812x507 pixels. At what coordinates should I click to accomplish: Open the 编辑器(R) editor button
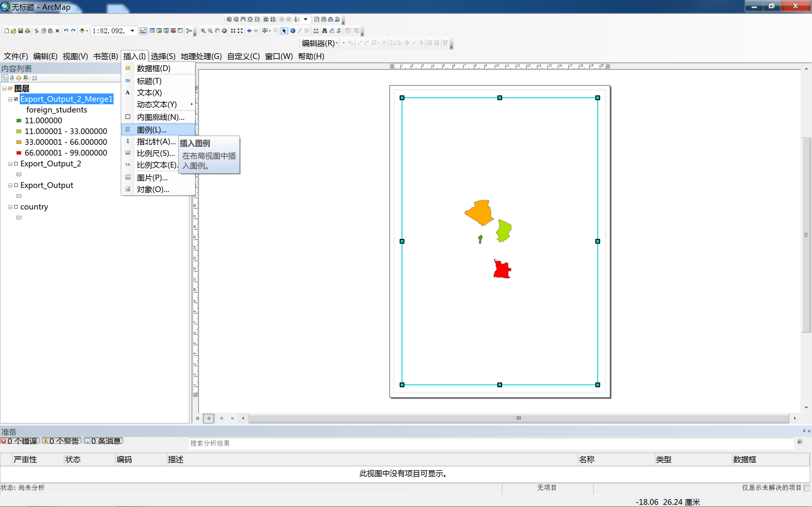tap(319, 43)
